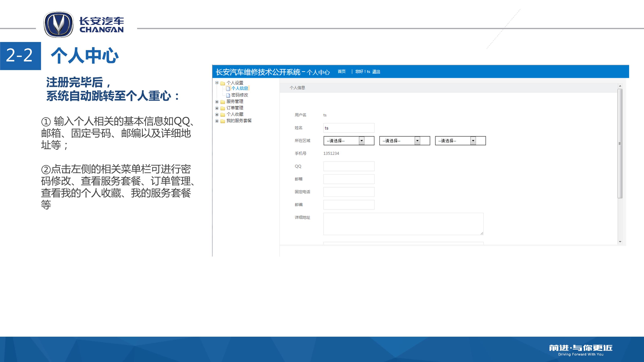The image size is (644, 362).
Task: Click the 退出 logout link
Action: coord(376,72)
